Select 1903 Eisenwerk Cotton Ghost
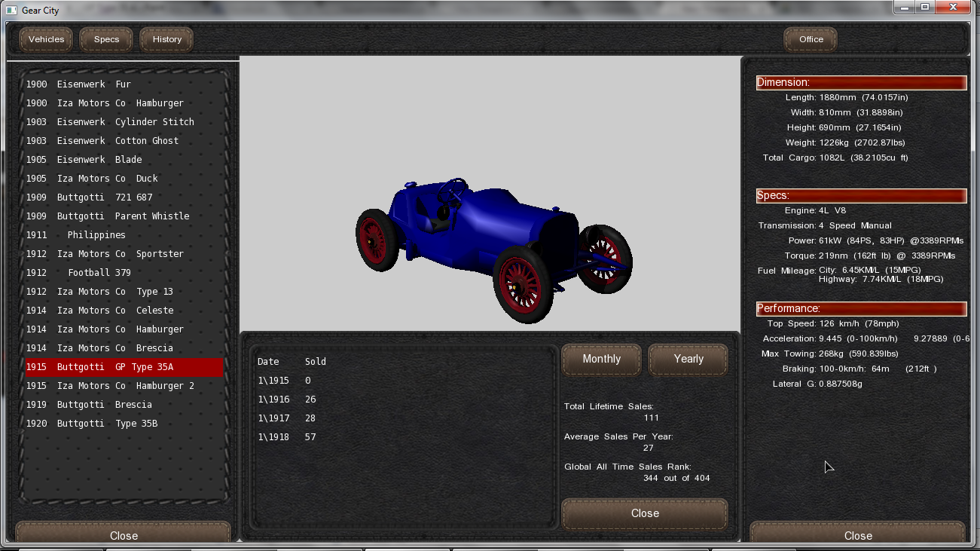This screenshot has height=551, width=980. [x=102, y=141]
